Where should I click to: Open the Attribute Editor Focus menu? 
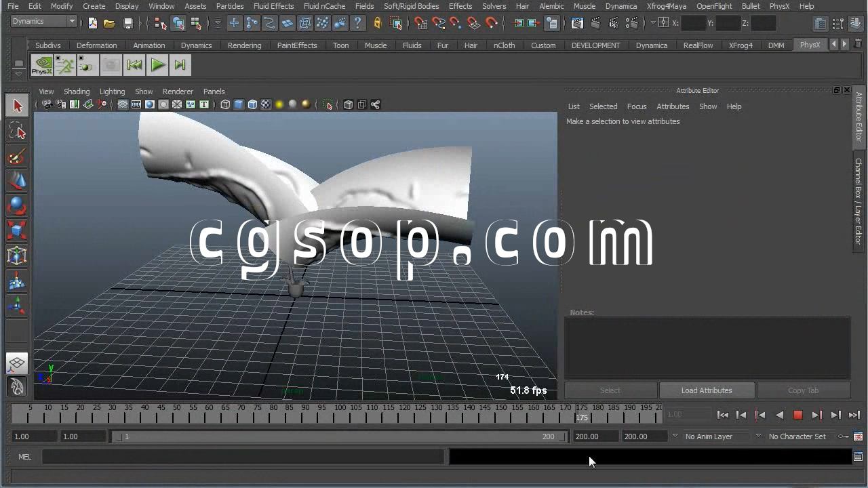636,106
